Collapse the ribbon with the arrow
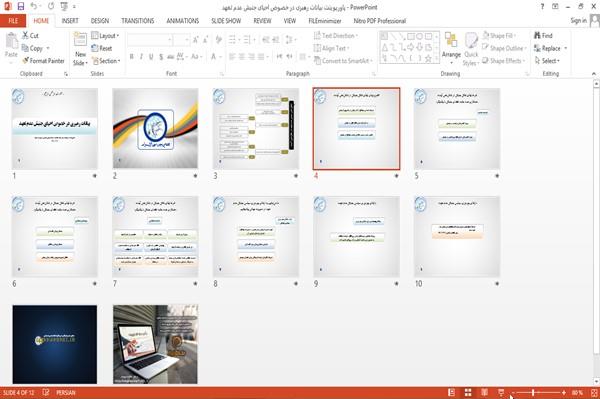Screen dimensions: 600x399 tap(594, 73)
